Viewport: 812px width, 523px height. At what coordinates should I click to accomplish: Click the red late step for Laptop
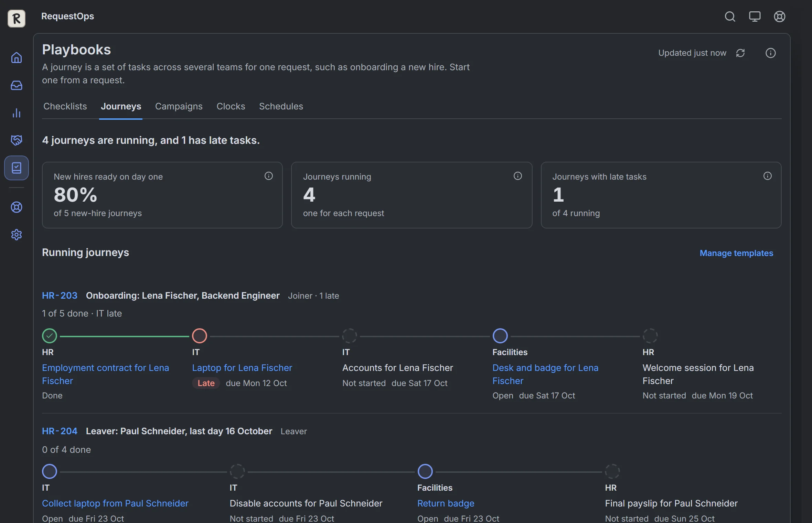(x=200, y=336)
